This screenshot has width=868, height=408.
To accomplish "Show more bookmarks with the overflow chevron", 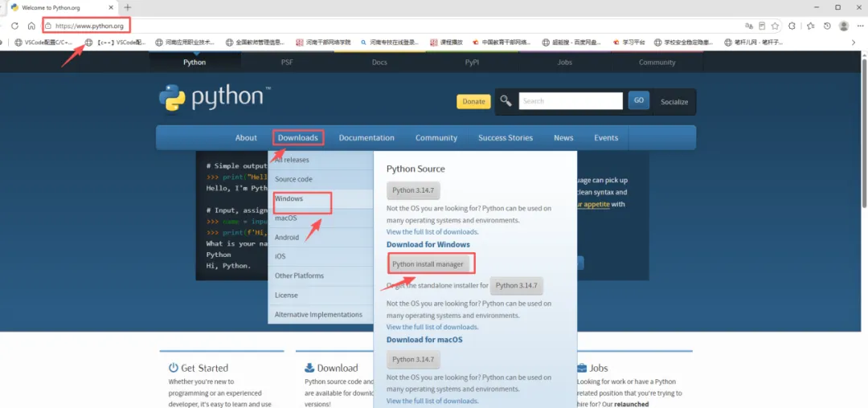I will [853, 42].
